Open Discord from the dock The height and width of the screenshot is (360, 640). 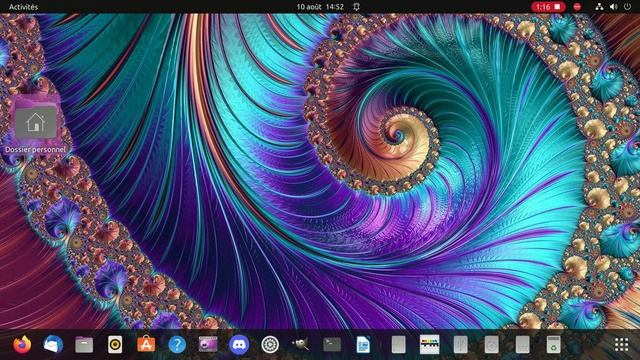[x=239, y=345]
